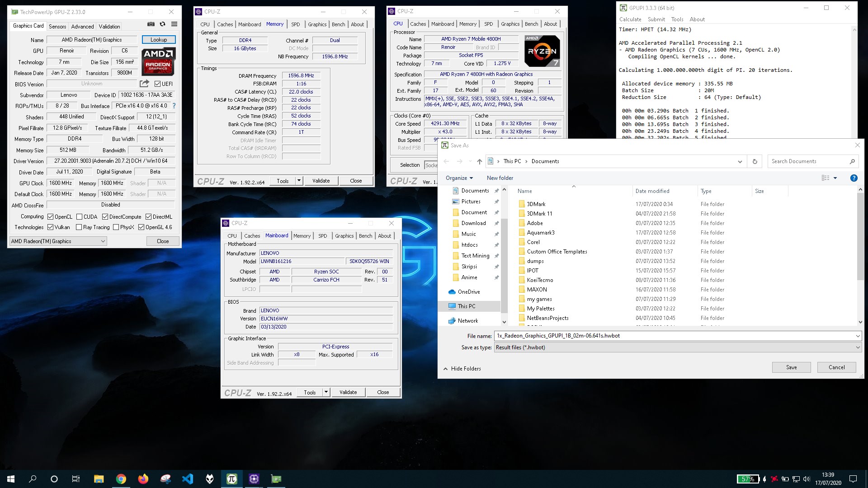This screenshot has height=488, width=868.
Task: Click the GPU-Z screenshot camera icon
Action: tap(151, 24)
